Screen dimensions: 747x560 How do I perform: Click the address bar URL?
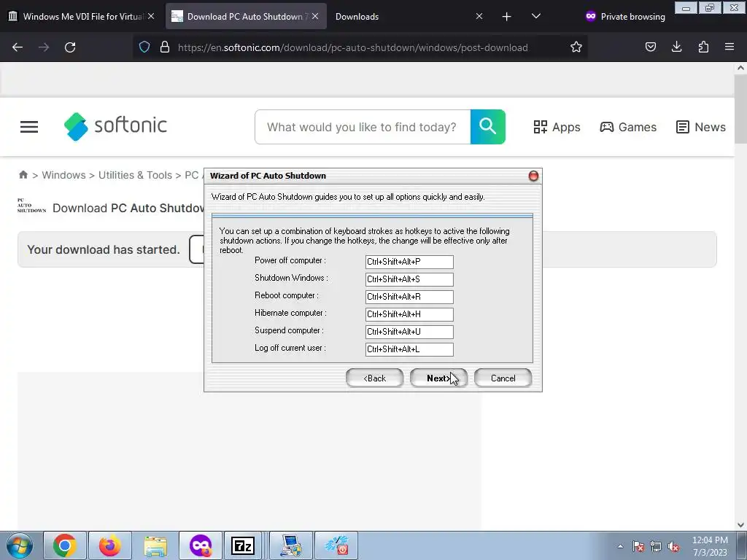click(x=352, y=47)
